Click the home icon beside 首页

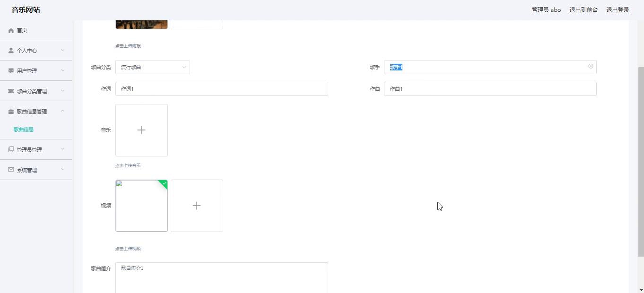(11, 31)
